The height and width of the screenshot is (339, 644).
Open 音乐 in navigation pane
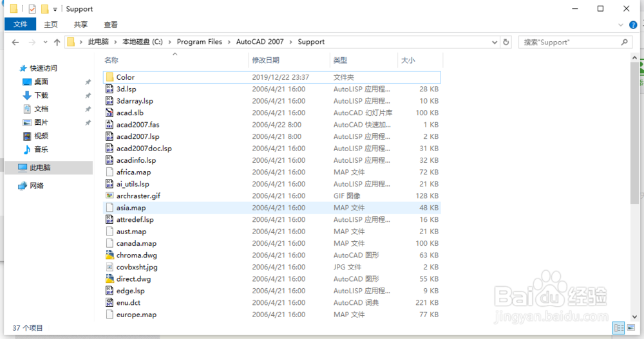41,149
